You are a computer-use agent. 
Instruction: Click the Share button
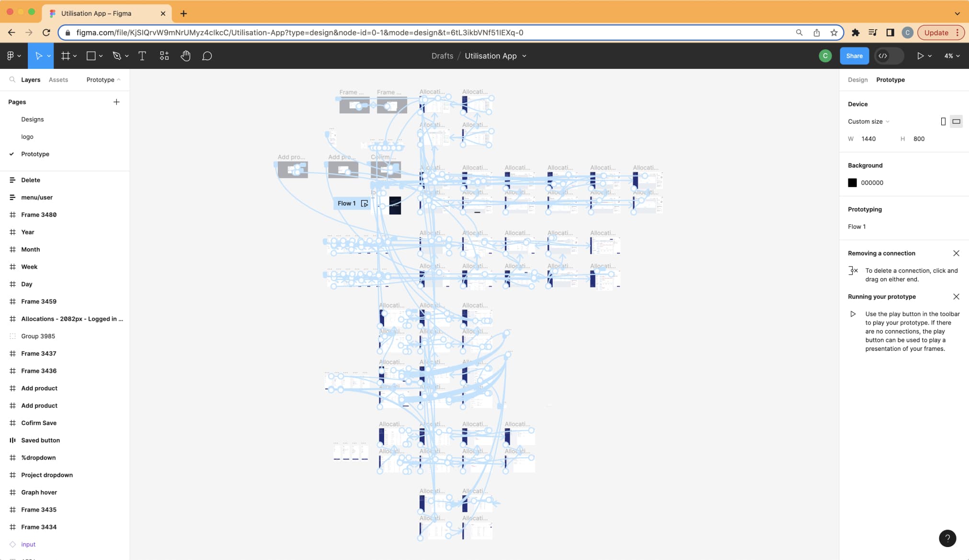[x=854, y=56]
